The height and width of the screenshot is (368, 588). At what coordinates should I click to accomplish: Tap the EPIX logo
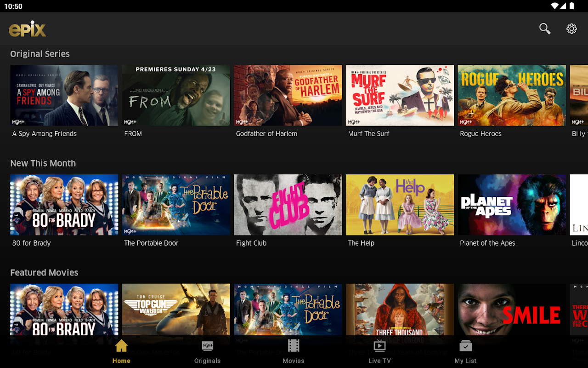(28, 29)
